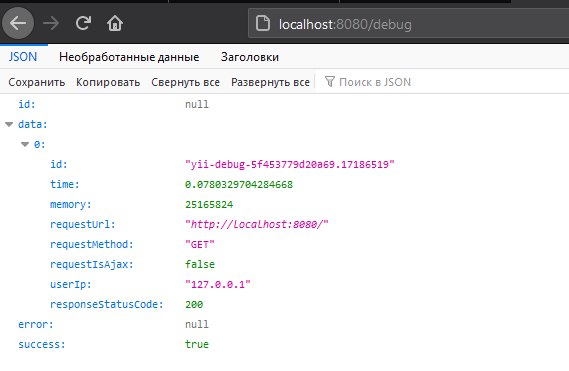The height and width of the screenshot is (371, 569).
Task: Select the responseStatusCode row
Action: 284,304
